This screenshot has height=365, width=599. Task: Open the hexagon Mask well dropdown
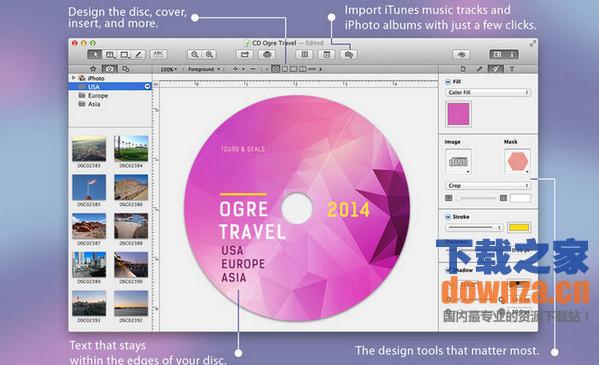[x=518, y=162]
